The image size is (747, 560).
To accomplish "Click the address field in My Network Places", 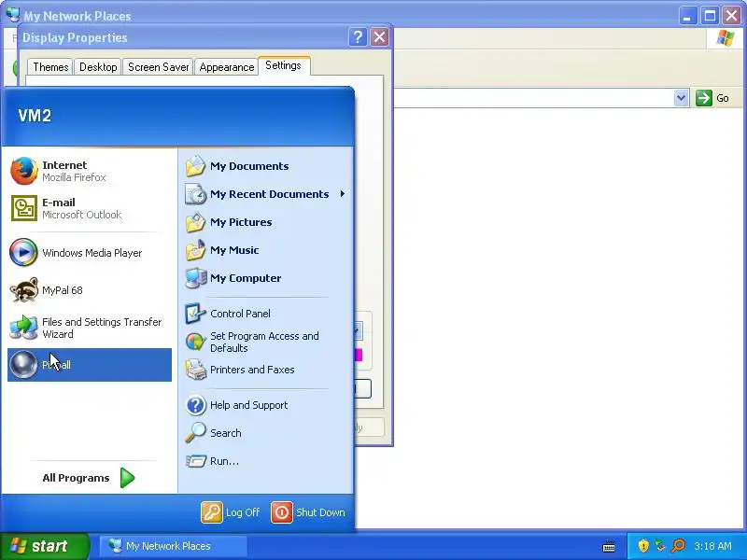I will tap(532, 98).
